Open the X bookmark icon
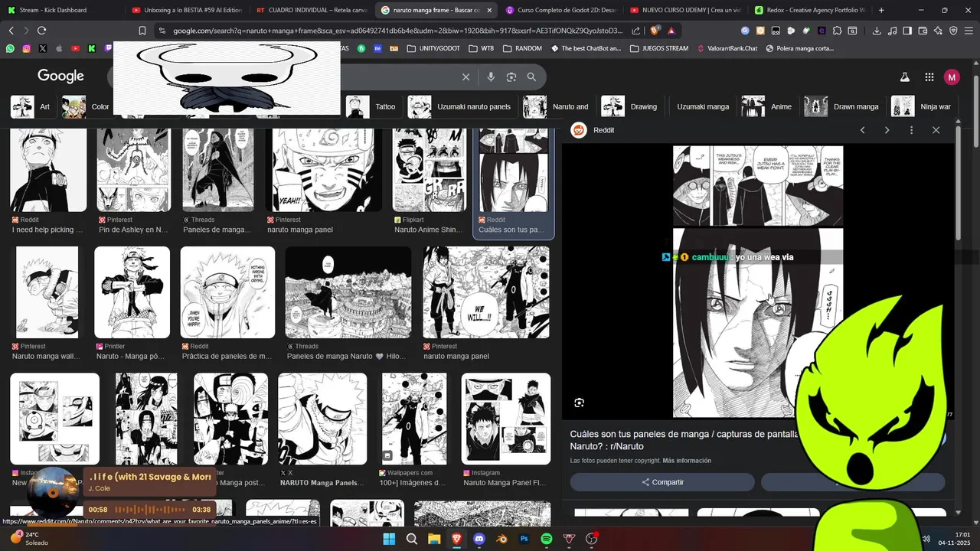 click(x=42, y=48)
